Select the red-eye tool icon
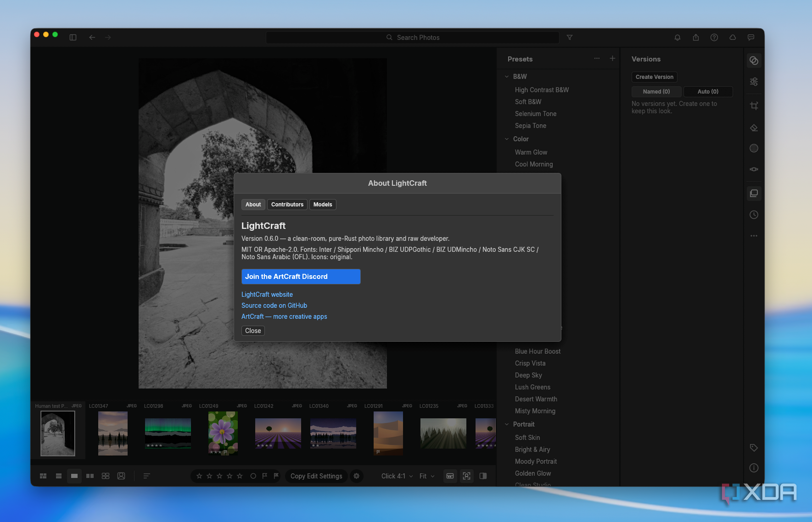 coord(754,169)
